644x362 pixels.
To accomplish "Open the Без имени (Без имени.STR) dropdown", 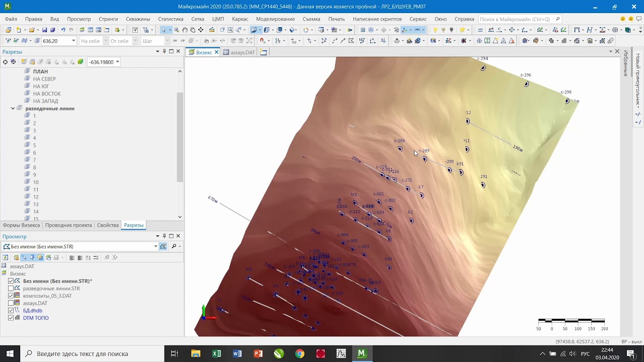I will pos(155,246).
